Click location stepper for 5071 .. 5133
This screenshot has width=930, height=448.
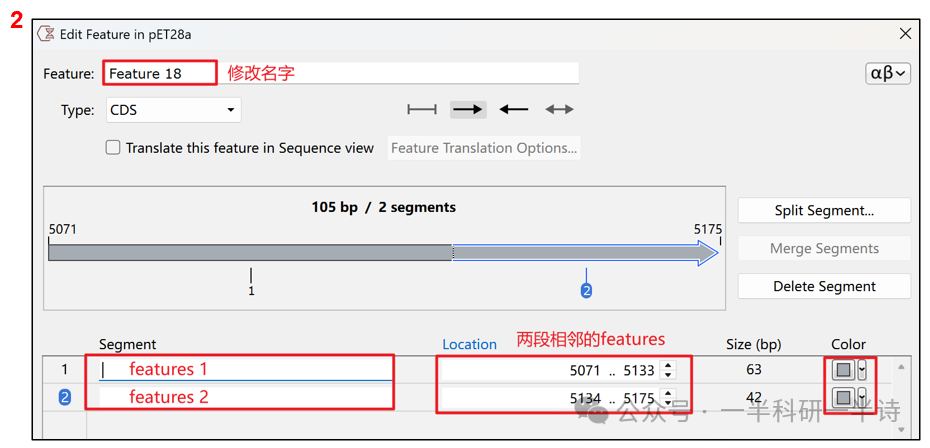668,370
